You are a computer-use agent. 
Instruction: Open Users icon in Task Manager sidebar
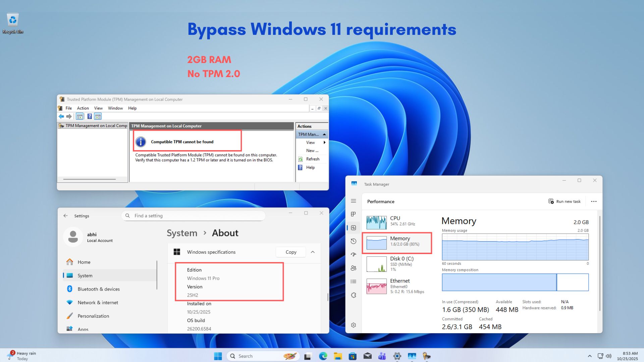pos(354,268)
